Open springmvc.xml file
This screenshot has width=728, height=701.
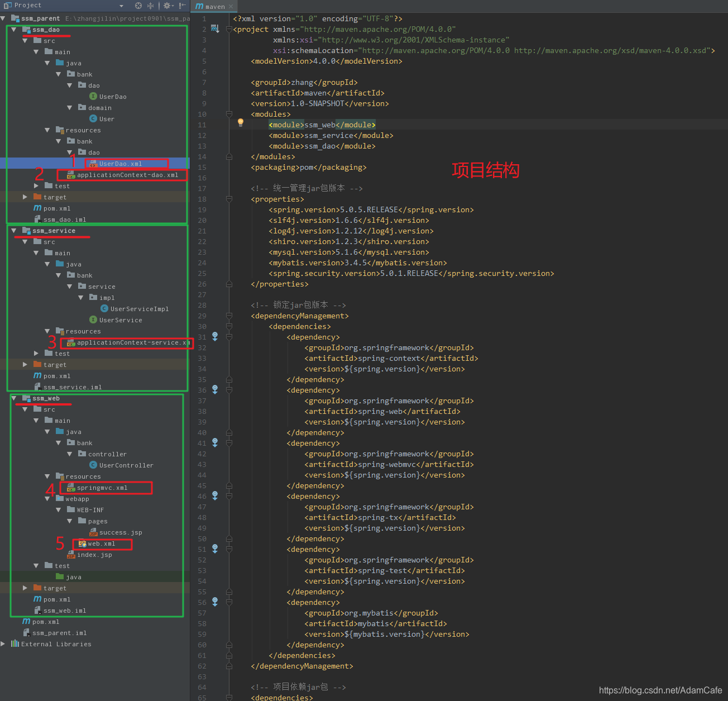coord(97,488)
